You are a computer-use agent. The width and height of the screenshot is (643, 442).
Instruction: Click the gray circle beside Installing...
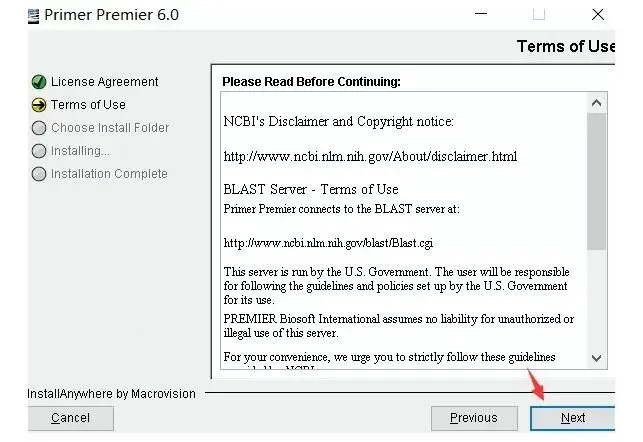[39, 151]
